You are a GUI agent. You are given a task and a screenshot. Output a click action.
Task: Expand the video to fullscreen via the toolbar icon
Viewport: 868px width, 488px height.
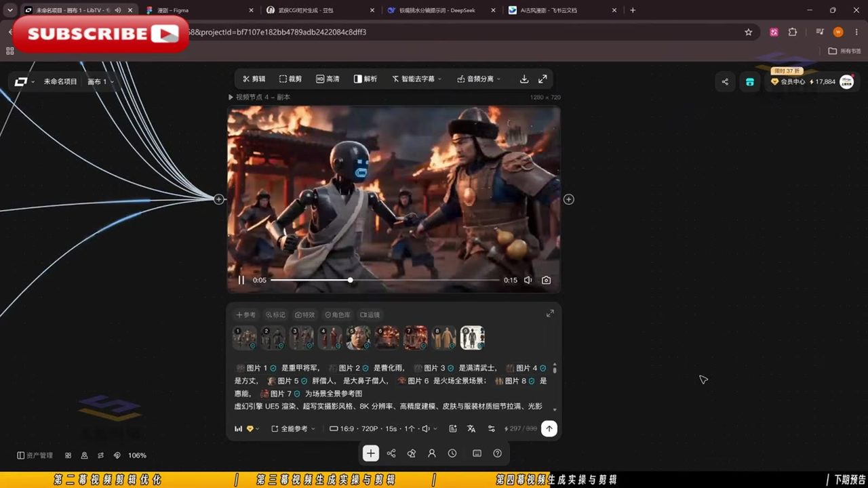click(x=542, y=79)
